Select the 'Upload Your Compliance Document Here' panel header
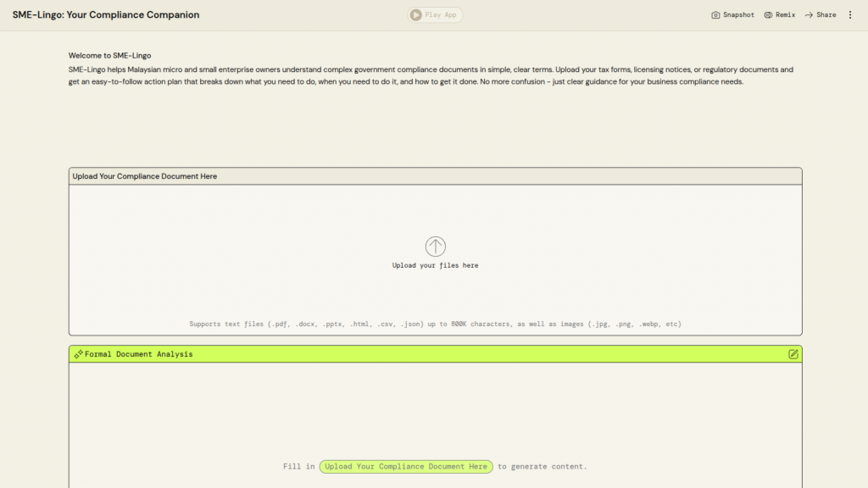Viewport: 868px width, 488px height. point(145,176)
